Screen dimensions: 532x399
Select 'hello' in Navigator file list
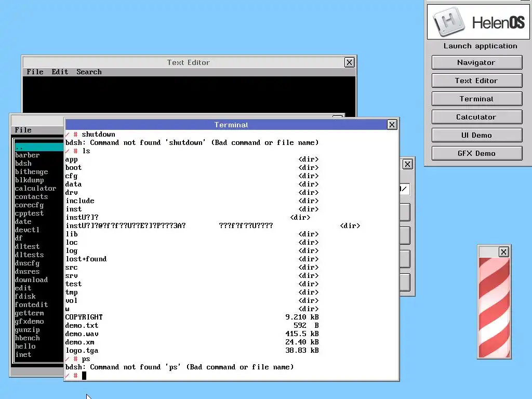tap(25, 347)
